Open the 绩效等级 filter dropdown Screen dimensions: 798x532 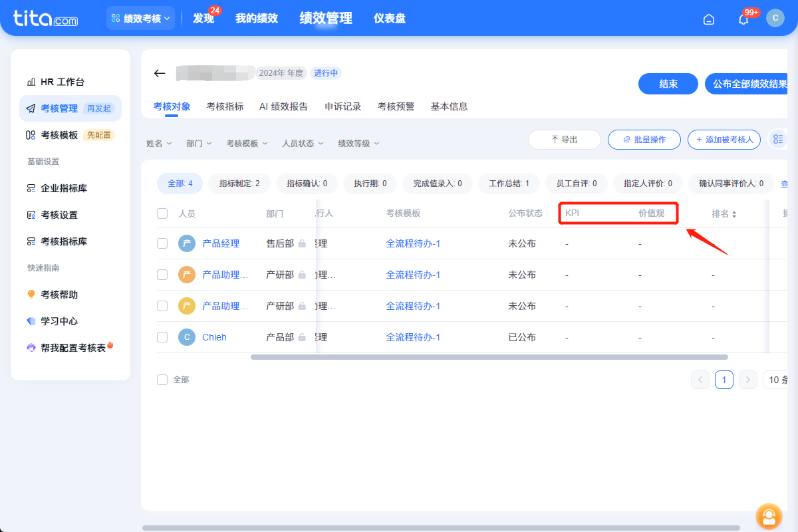tap(358, 143)
